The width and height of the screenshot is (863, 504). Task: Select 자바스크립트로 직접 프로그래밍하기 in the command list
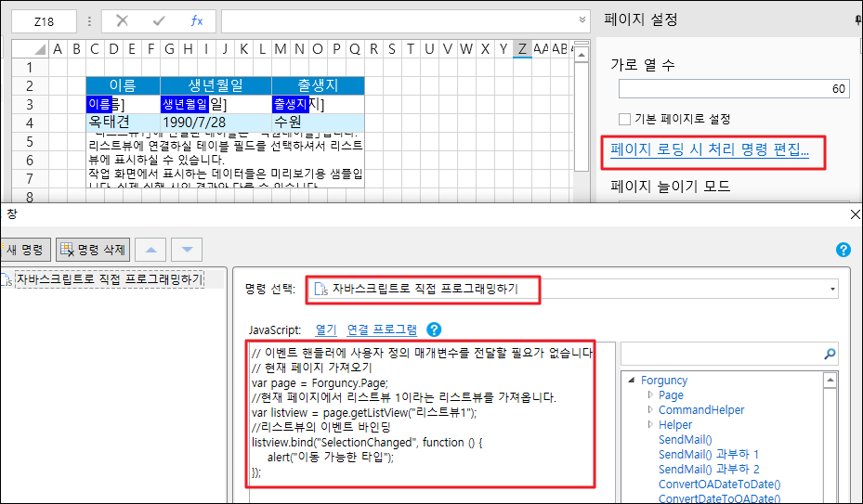click(x=110, y=279)
